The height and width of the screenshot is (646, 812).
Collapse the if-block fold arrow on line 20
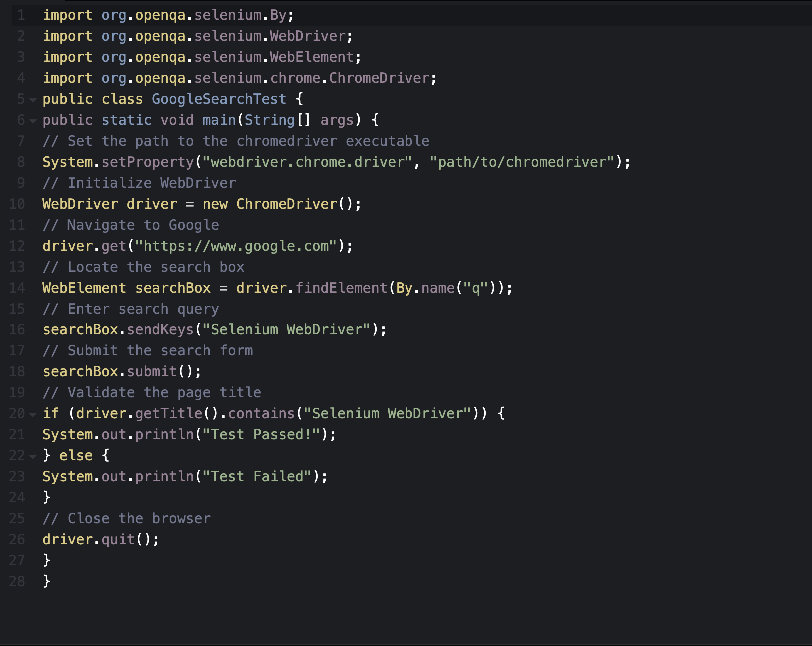[x=33, y=414]
